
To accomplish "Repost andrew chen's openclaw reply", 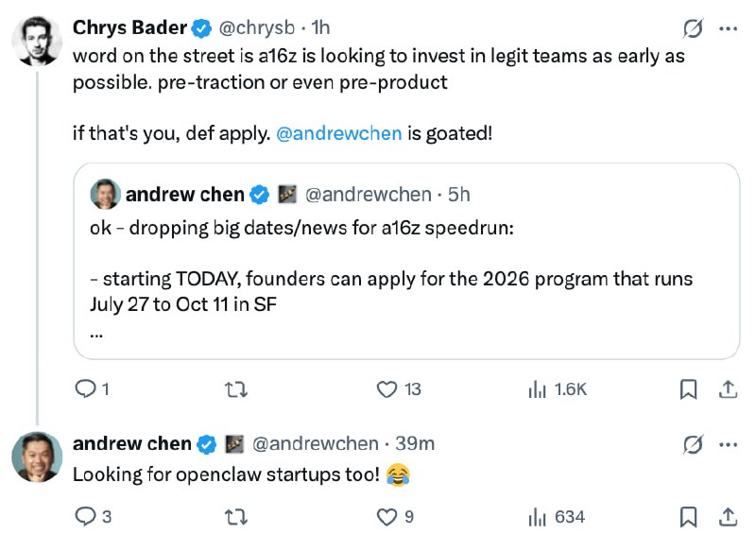I will point(231,516).
